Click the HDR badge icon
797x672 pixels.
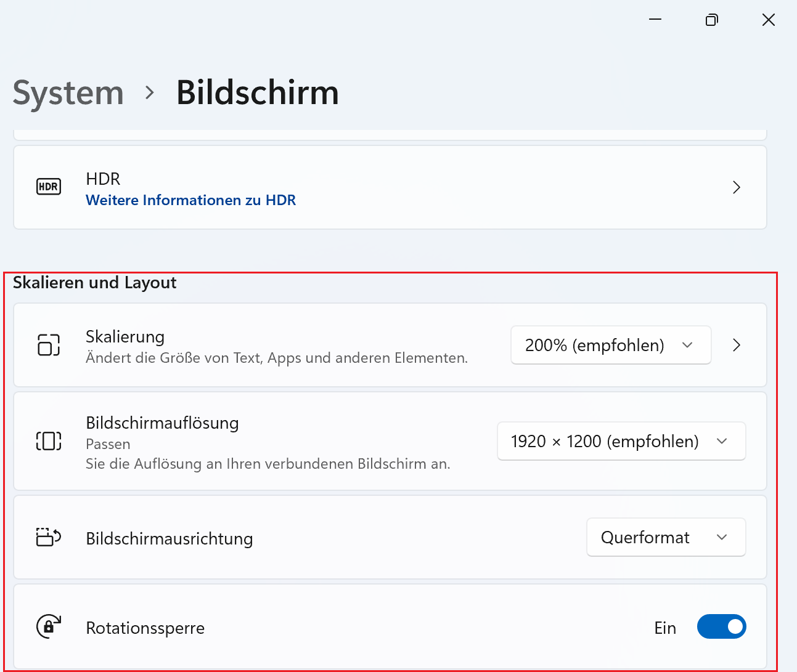tap(49, 187)
